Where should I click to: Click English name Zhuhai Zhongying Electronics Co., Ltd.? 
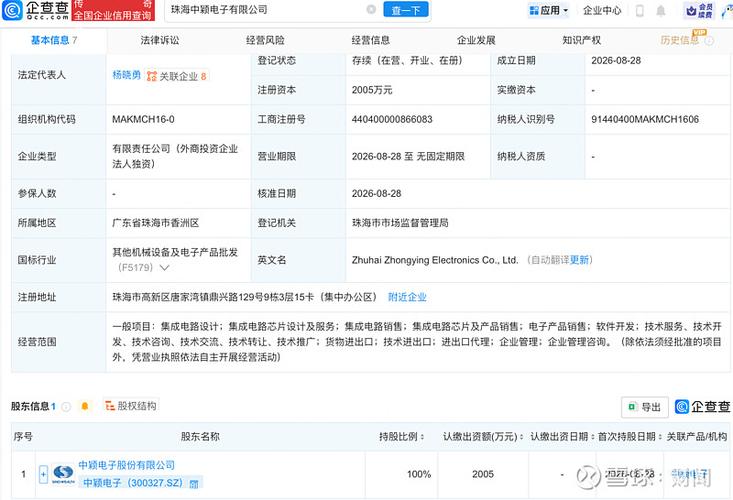tap(435, 260)
